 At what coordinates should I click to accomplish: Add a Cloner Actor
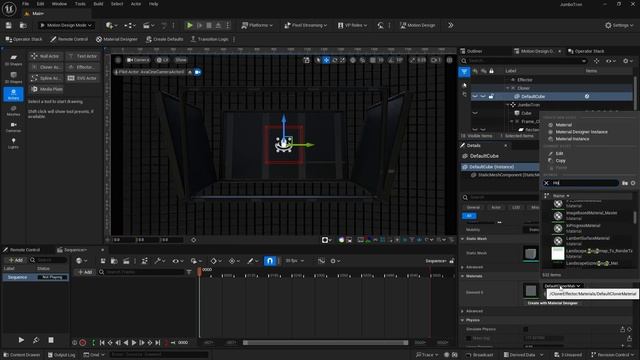pos(46,67)
